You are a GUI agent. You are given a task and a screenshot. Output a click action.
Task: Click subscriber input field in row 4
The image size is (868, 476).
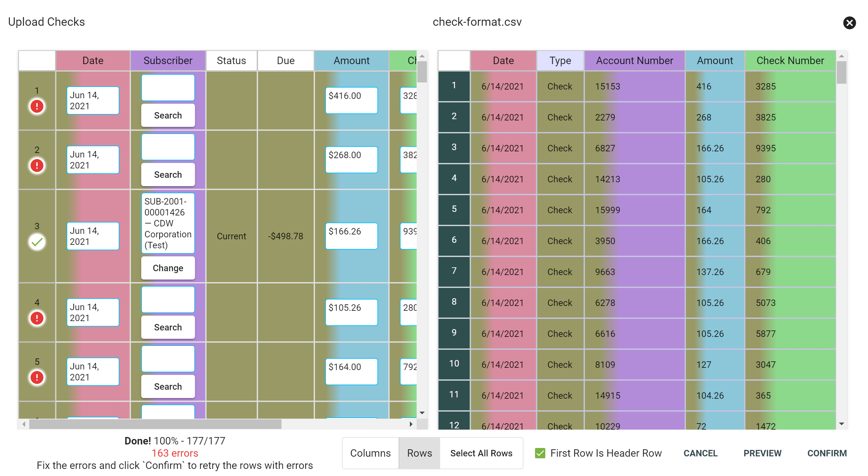168,300
